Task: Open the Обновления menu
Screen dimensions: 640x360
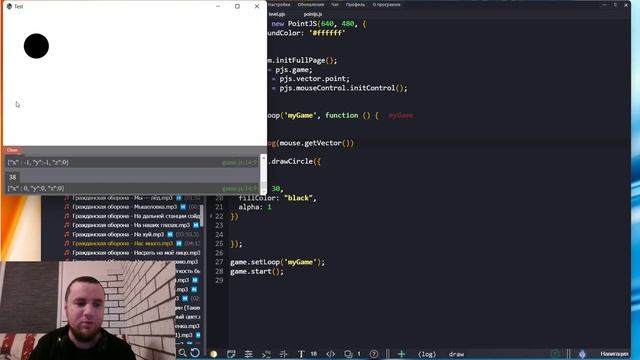Action: pyautogui.click(x=311, y=4)
